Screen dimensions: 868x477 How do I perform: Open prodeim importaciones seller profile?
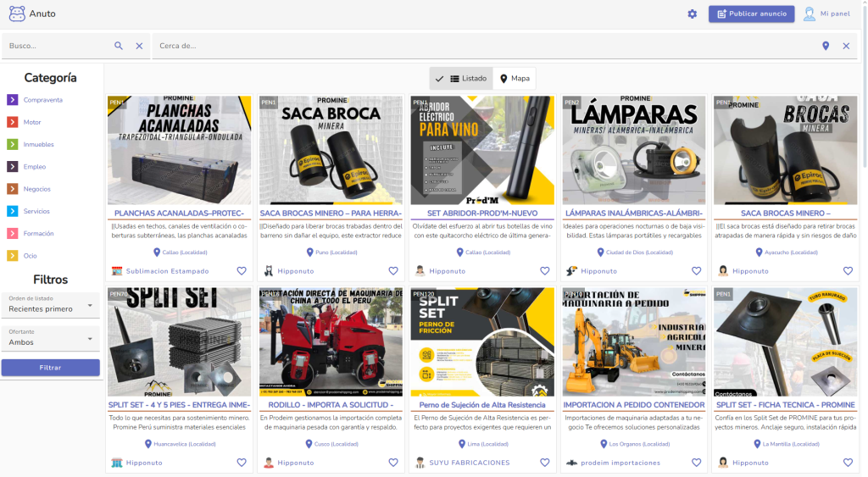pos(620,463)
